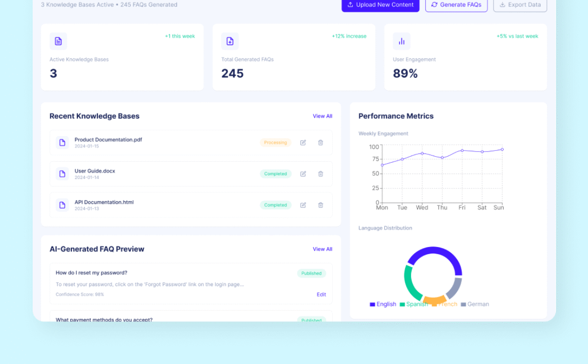The image size is (588, 364).
Task: Toggle German legend item in donut chart
Action: coord(474,304)
